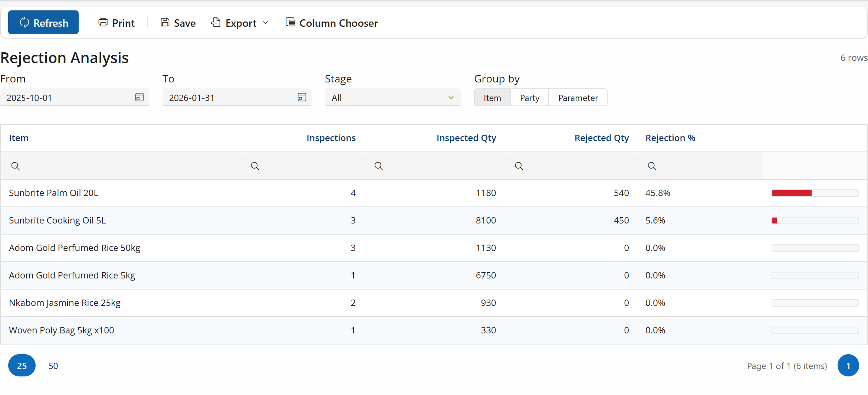
Task: Switch grouping to Parameter
Action: (578, 98)
